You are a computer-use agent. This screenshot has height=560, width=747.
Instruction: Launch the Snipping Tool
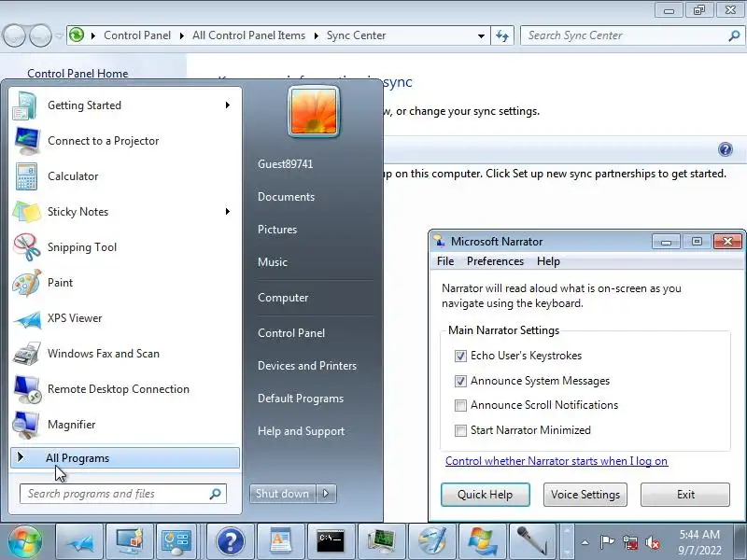click(125, 247)
